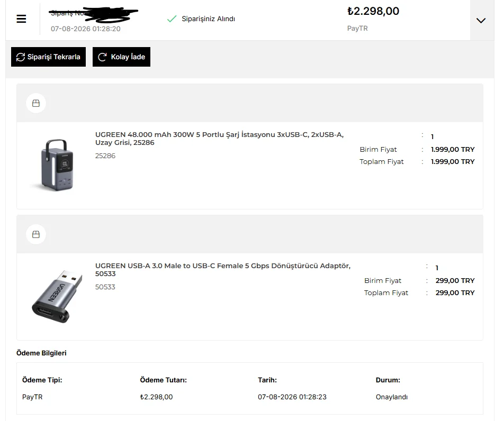The width and height of the screenshot is (504, 421).
Task: Select product code 25286 text
Action: [x=105, y=155]
